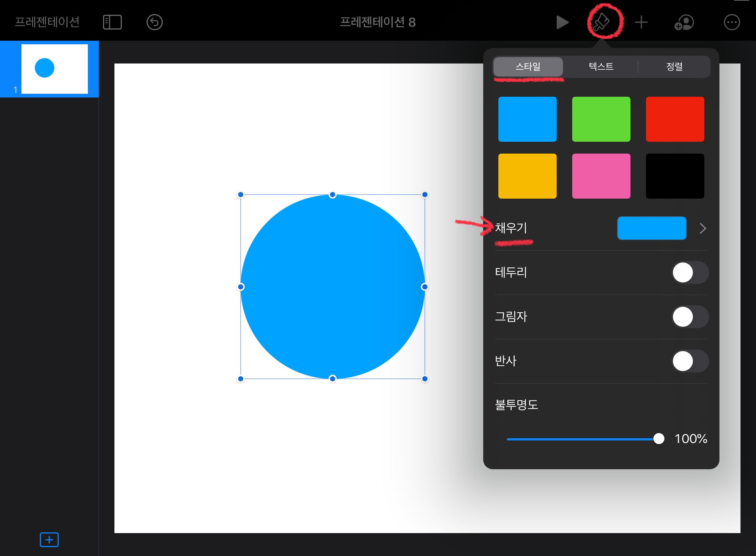Open the Format paintbrush menu
The image size is (756, 556).
pos(602,22)
